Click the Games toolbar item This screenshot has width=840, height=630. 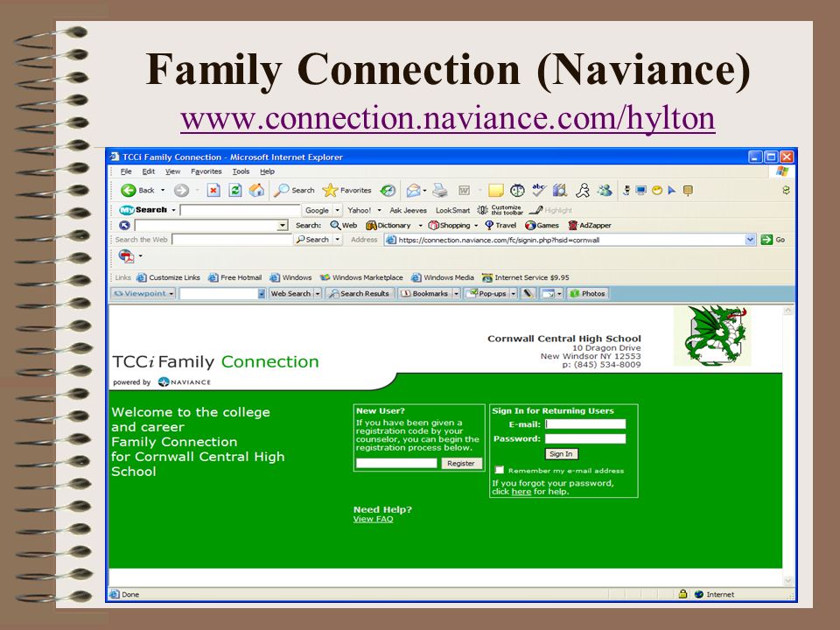coord(542,226)
